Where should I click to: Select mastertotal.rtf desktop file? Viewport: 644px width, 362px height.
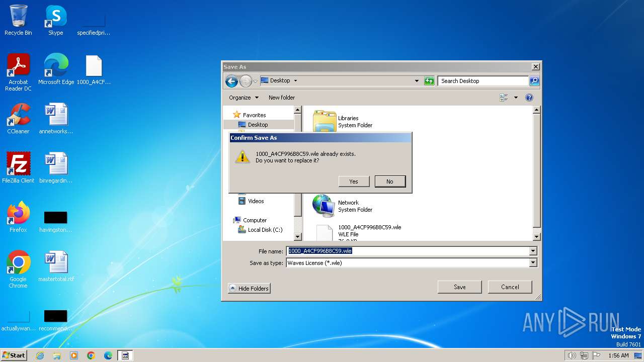[x=56, y=266]
